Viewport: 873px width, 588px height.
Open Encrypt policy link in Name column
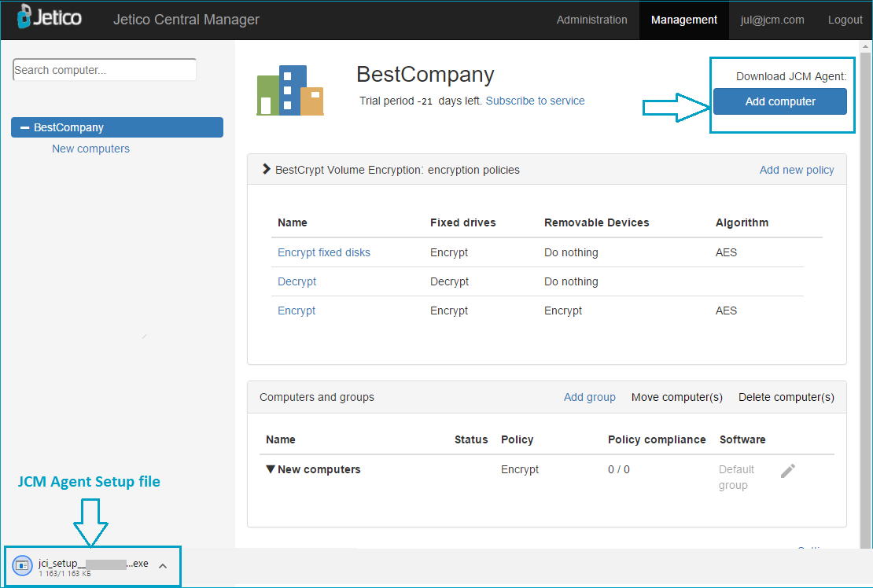297,311
